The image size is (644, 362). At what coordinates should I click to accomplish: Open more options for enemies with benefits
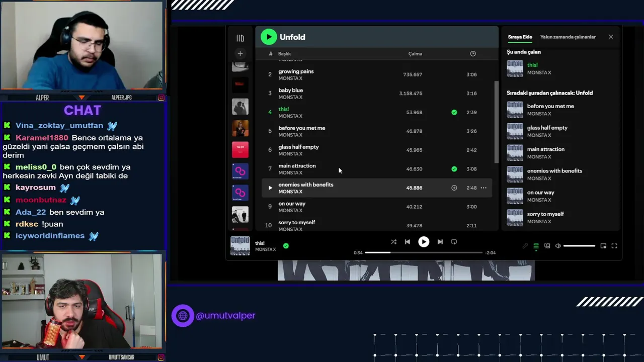coord(484,188)
